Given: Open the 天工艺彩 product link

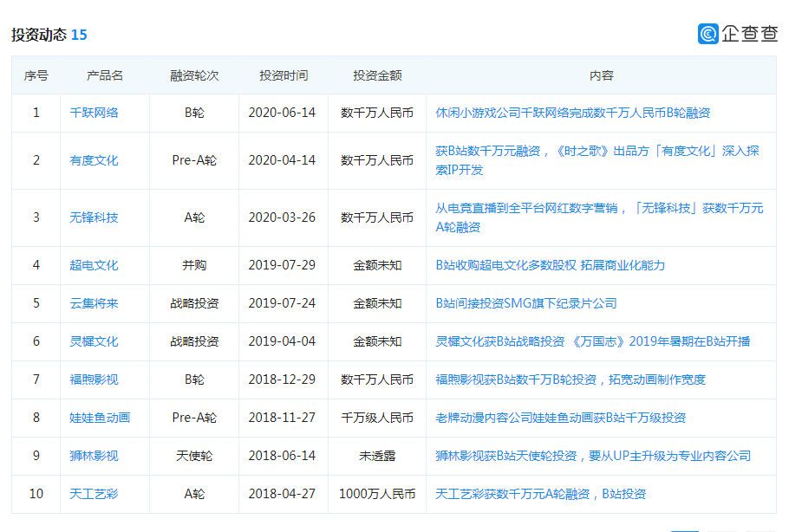Looking at the screenshot, I should click(x=94, y=494).
